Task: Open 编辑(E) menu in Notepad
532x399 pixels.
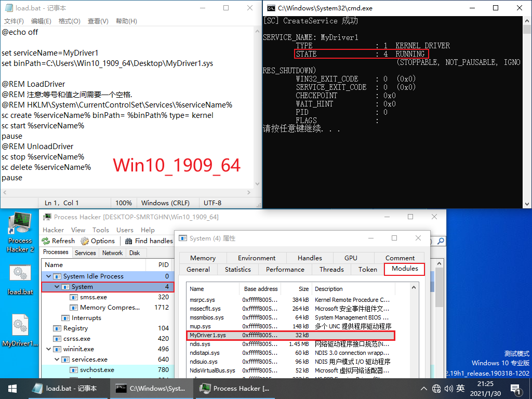Action: pyautogui.click(x=41, y=21)
